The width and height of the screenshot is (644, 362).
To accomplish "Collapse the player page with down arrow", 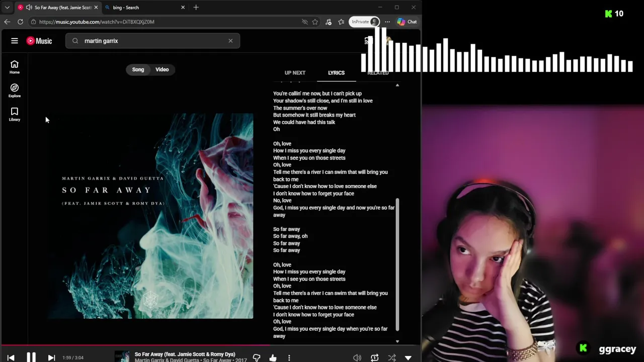I will click(408, 357).
